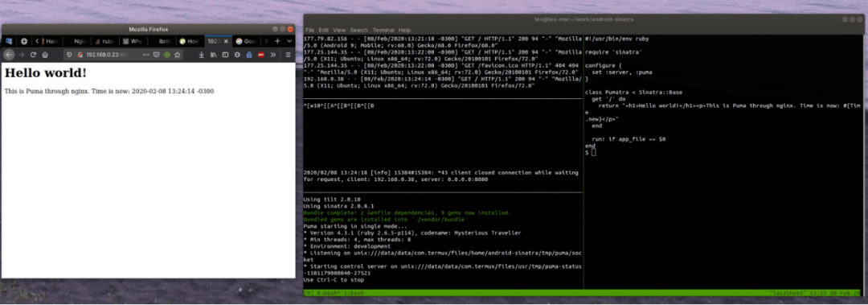Show earlier tabs via the left tab-strip arrow

coord(37,41)
